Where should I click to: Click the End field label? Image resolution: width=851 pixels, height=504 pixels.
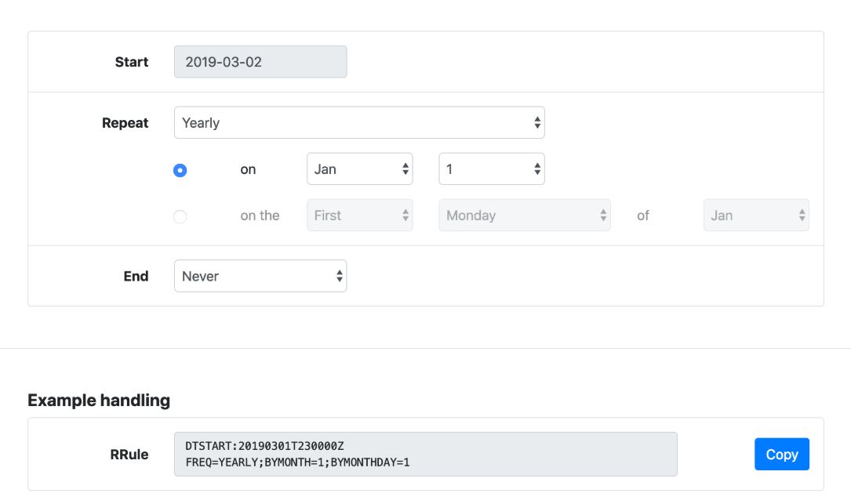(136, 276)
